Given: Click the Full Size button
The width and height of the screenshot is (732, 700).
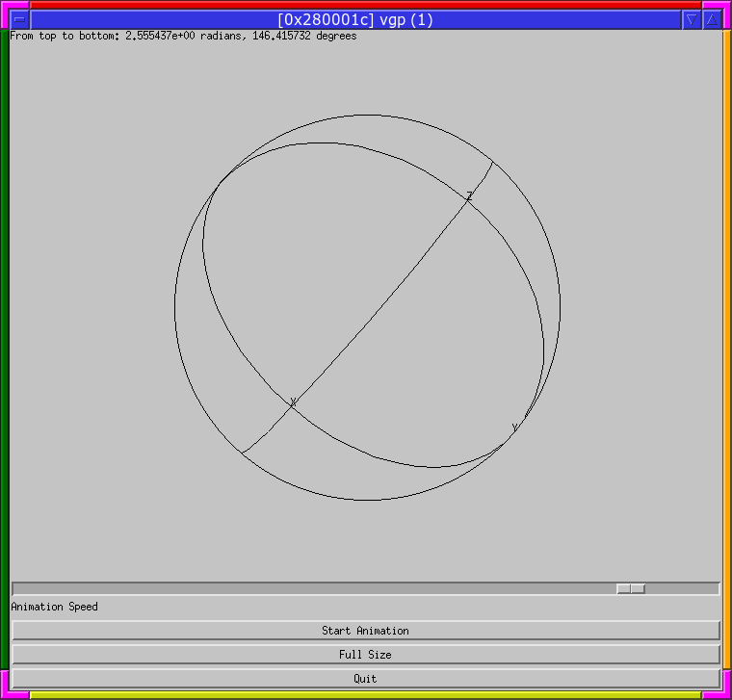Looking at the screenshot, I should click(366, 655).
